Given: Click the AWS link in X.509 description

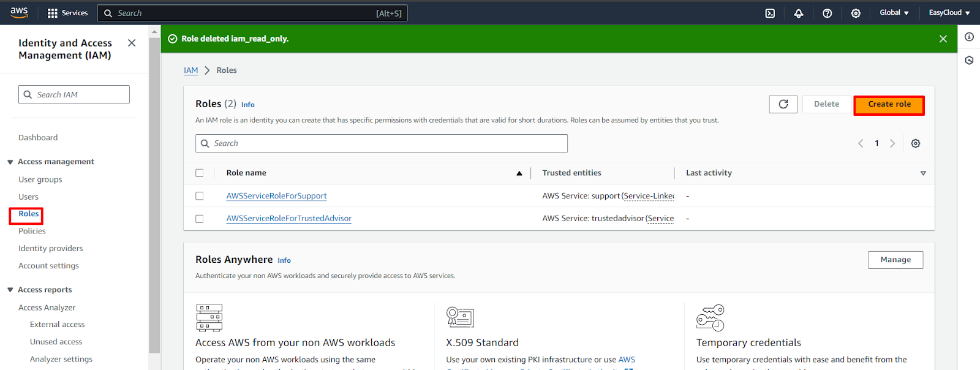Looking at the screenshot, I should tap(627, 360).
